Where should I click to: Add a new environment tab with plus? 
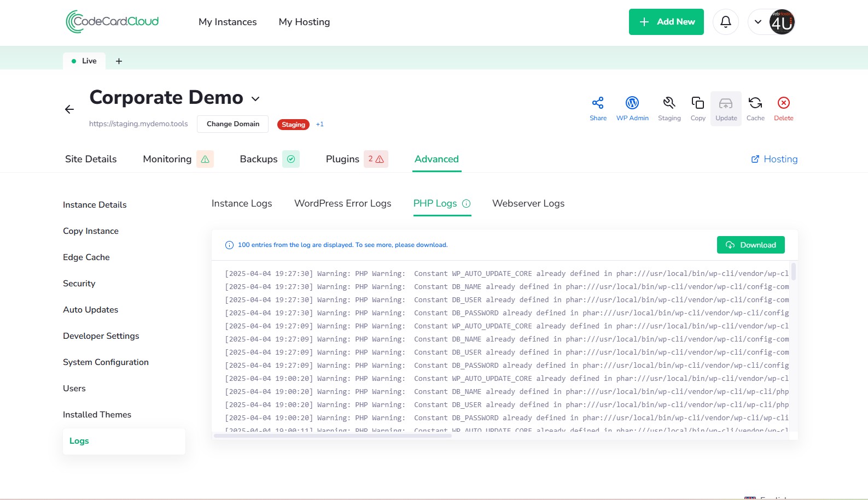click(119, 61)
